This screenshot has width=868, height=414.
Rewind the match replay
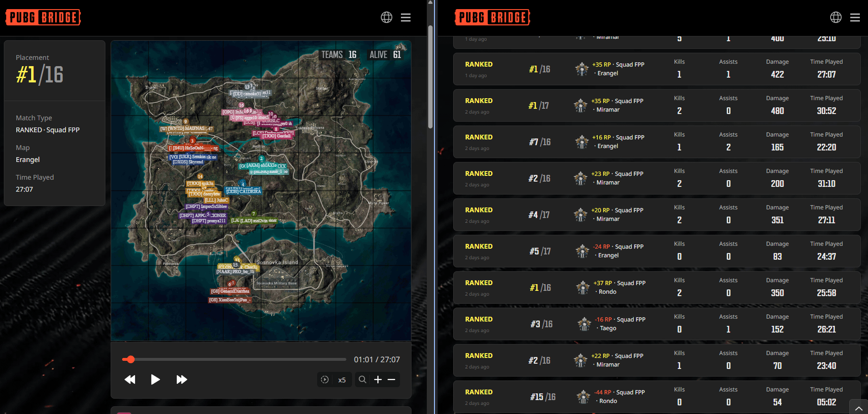130,379
